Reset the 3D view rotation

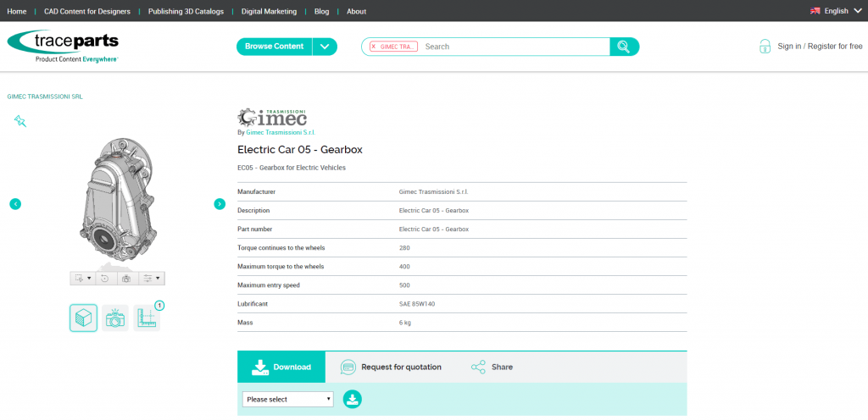coord(105,278)
